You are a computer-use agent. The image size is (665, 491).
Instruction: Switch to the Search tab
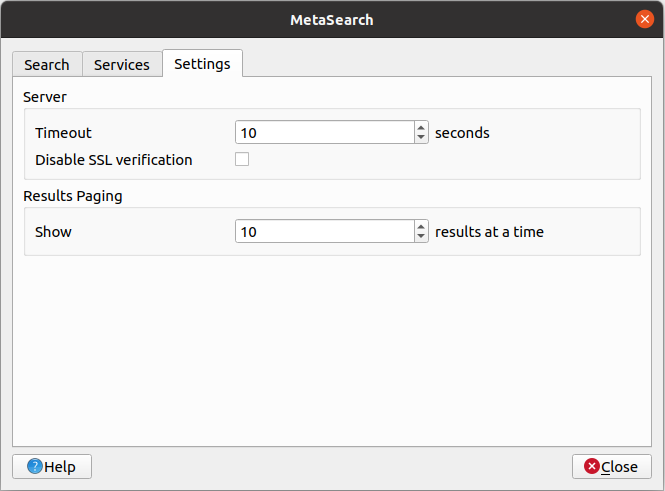tap(47, 65)
